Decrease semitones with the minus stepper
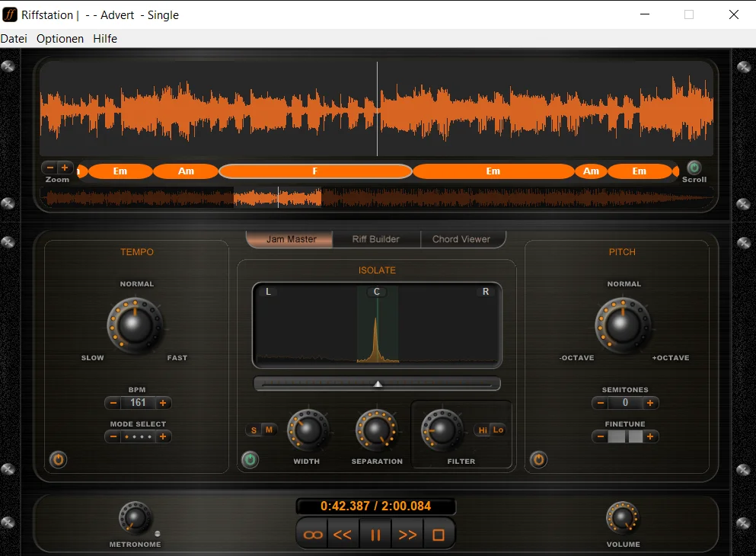Screen dimensions: 756x556 coord(601,403)
